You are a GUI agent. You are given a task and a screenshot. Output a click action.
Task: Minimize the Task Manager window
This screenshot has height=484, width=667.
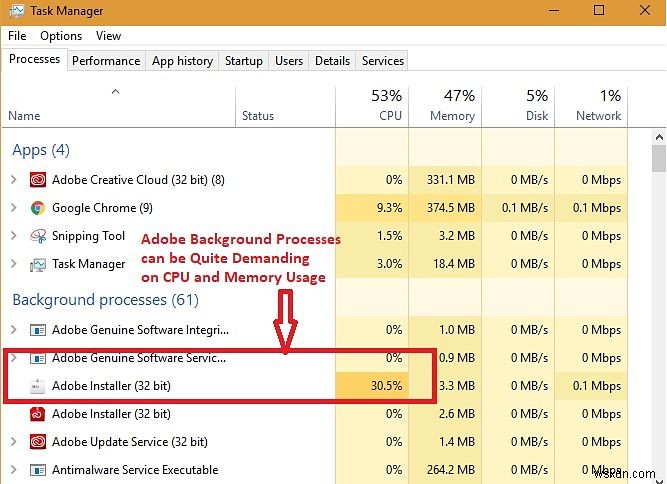click(x=554, y=11)
